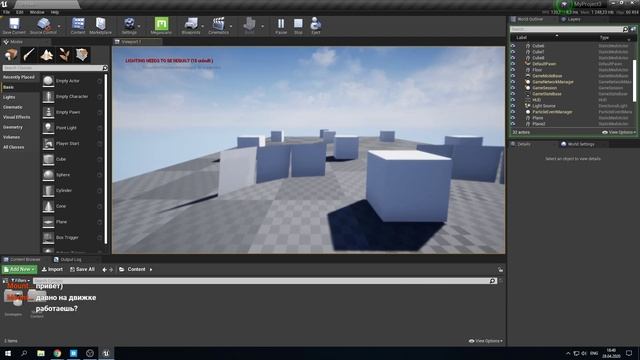Image resolution: width=640 pixels, height=360 pixels.
Task: Pick Player Start from the Place list
Action: click(x=72, y=144)
